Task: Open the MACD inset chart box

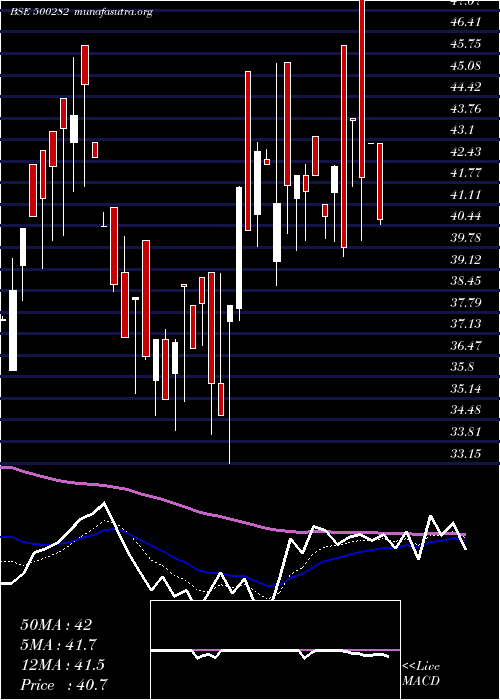Action: click(x=275, y=650)
